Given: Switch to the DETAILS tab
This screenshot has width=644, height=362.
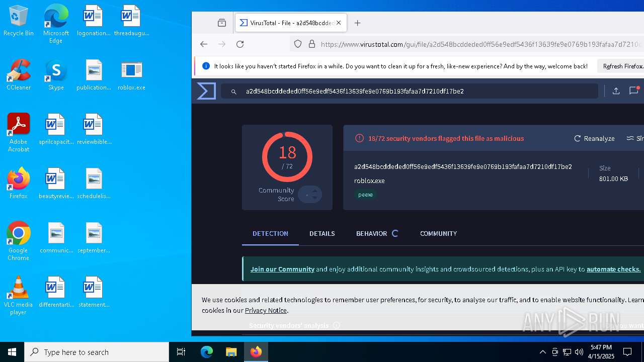Looking at the screenshot, I should (x=322, y=233).
